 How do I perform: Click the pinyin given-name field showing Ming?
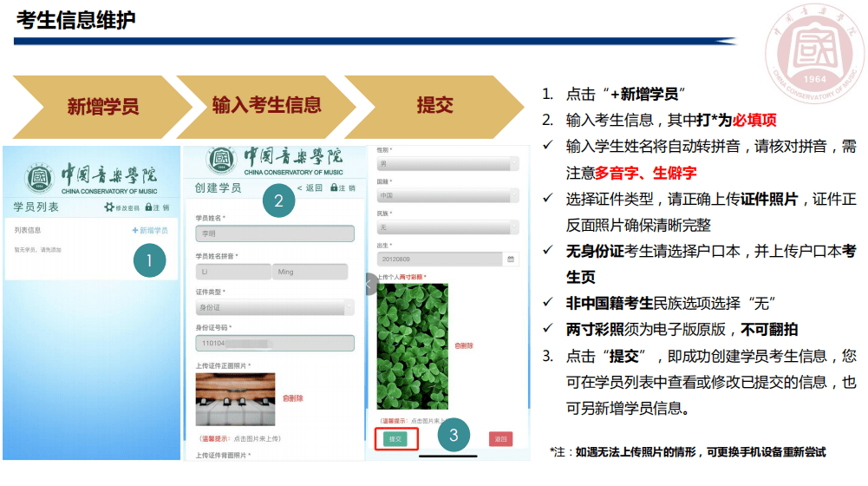[310, 272]
